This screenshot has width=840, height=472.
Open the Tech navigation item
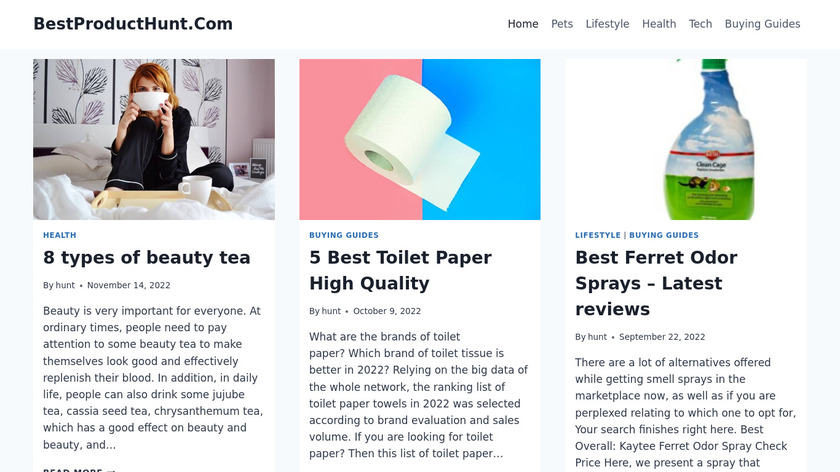(700, 24)
